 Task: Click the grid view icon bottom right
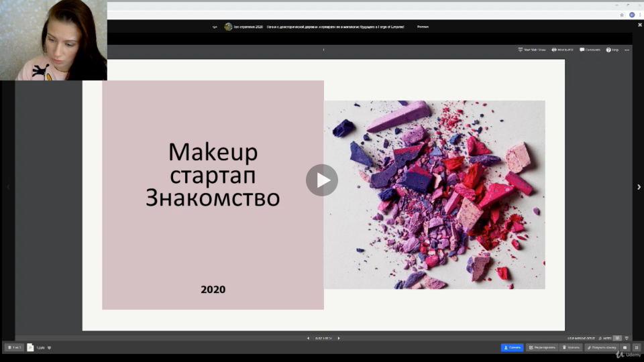pyautogui.click(x=636, y=347)
